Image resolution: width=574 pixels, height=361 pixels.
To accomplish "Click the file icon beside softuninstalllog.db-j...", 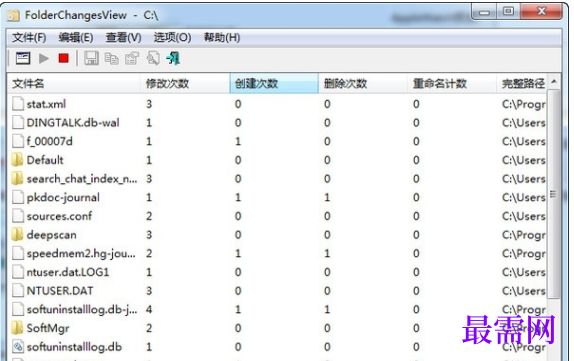I will click(x=18, y=309).
